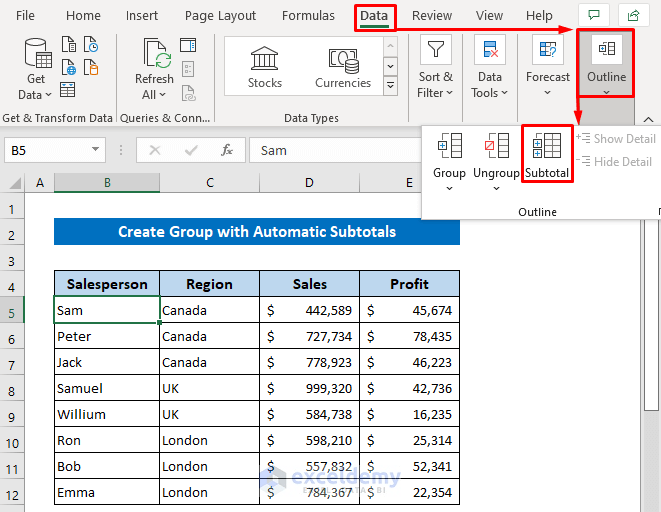
Task: Expand the Name Box dropdown arrow
Action: (x=96, y=149)
